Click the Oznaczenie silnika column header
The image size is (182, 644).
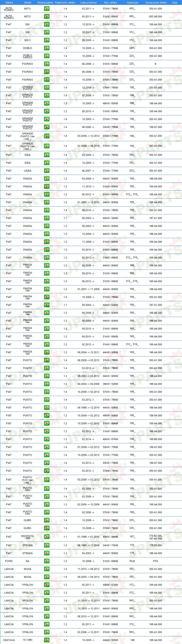click(156, 3)
